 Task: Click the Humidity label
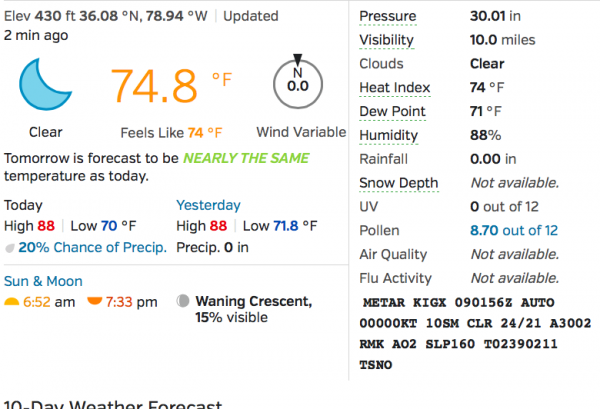pyautogui.click(x=388, y=135)
